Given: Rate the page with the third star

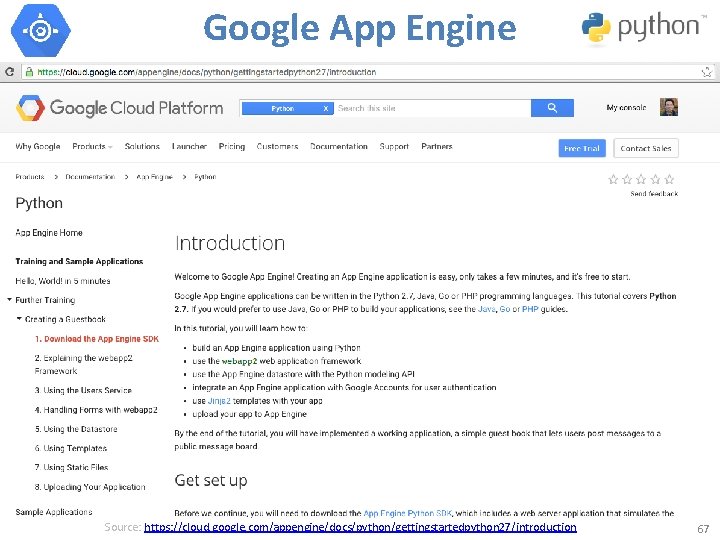Looking at the screenshot, I should (x=641, y=179).
